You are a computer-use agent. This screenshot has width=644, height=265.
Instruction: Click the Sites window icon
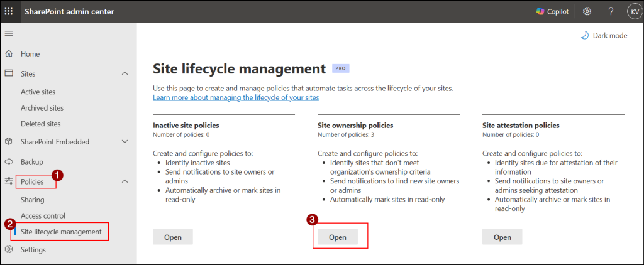9,73
